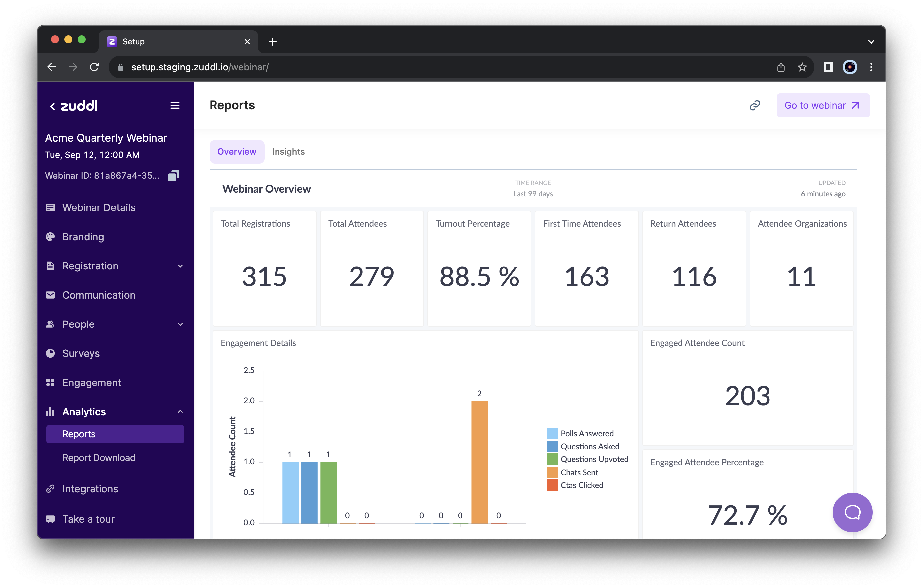
Task: Open the Surveys section icon
Action: click(51, 353)
